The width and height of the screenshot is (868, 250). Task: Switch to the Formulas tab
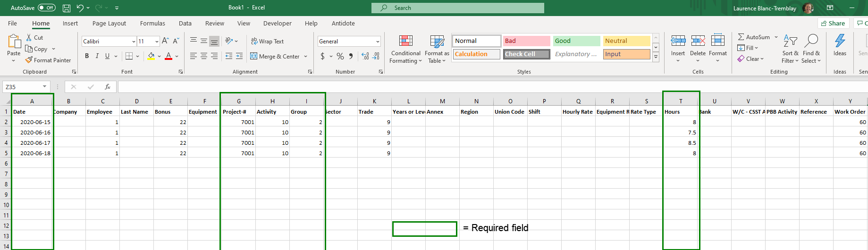click(152, 23)
